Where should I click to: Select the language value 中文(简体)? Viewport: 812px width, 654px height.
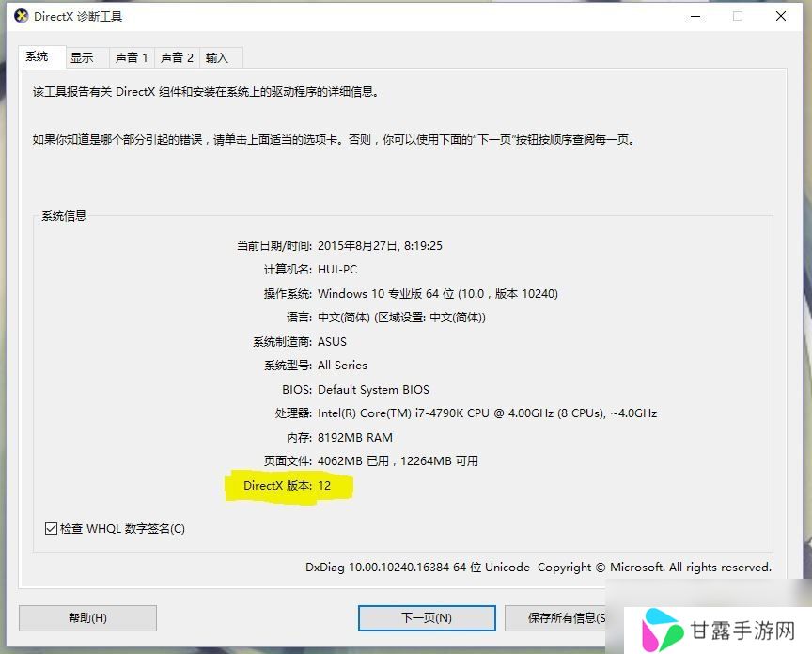401,318
